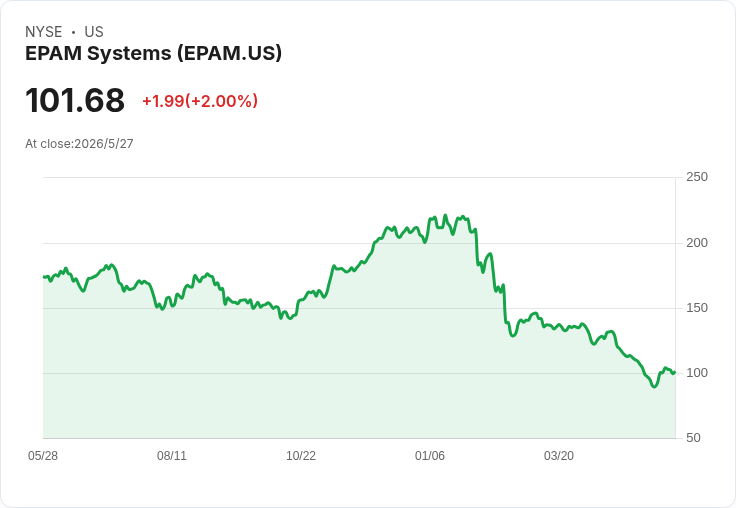Click the 10/22 x-axis date label
This screenshot has width=736, height=508.
tap(301, 456)
